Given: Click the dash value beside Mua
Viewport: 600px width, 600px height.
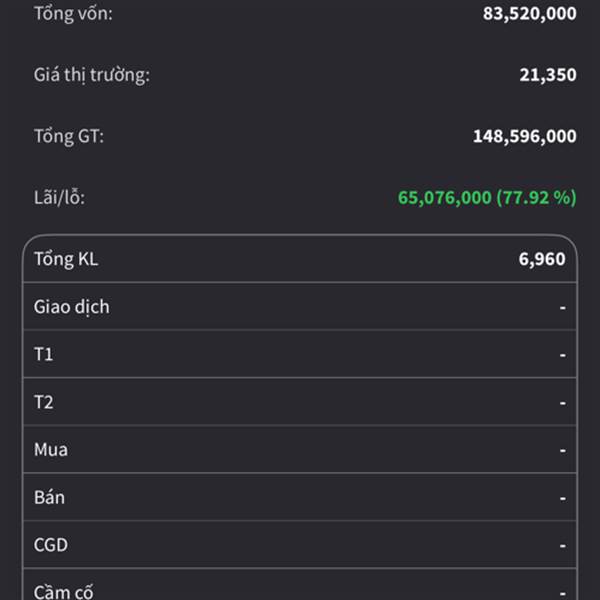Looking at the screenshot, I should click(563, 450).
